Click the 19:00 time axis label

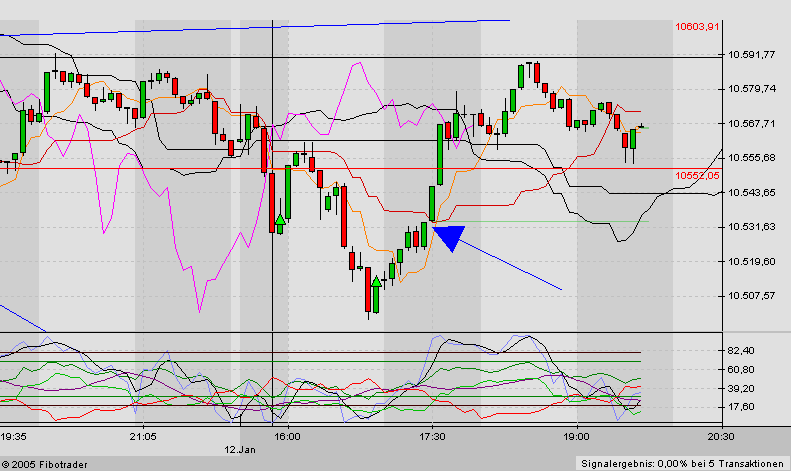point(576,436)
